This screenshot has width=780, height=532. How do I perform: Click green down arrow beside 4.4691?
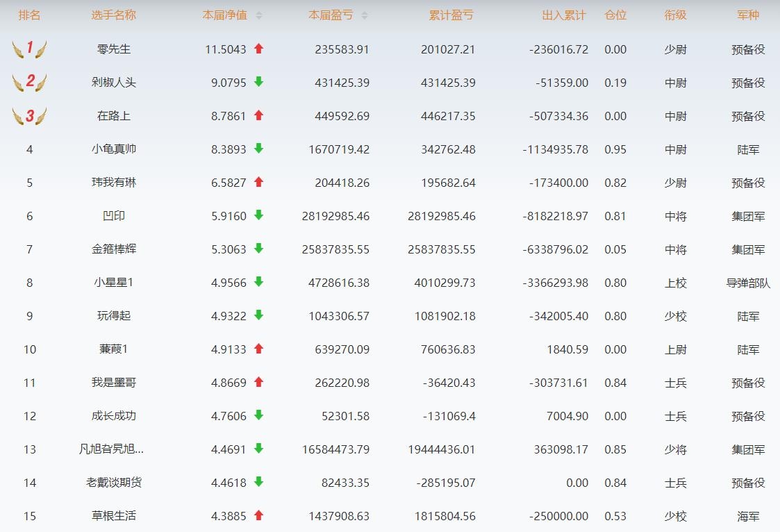click(x=259, y=449)
